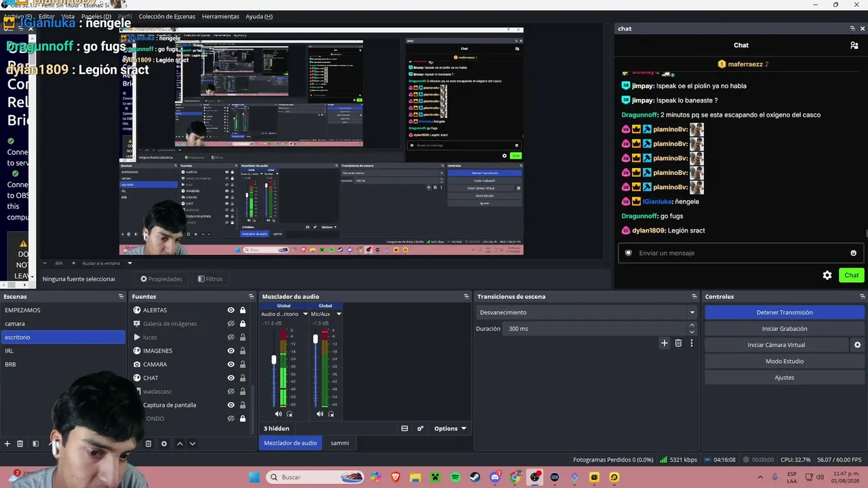Hide the ALERTAS source
This screenshot has height=488, width=868.
pyautogui.click(x=231, y=310)
